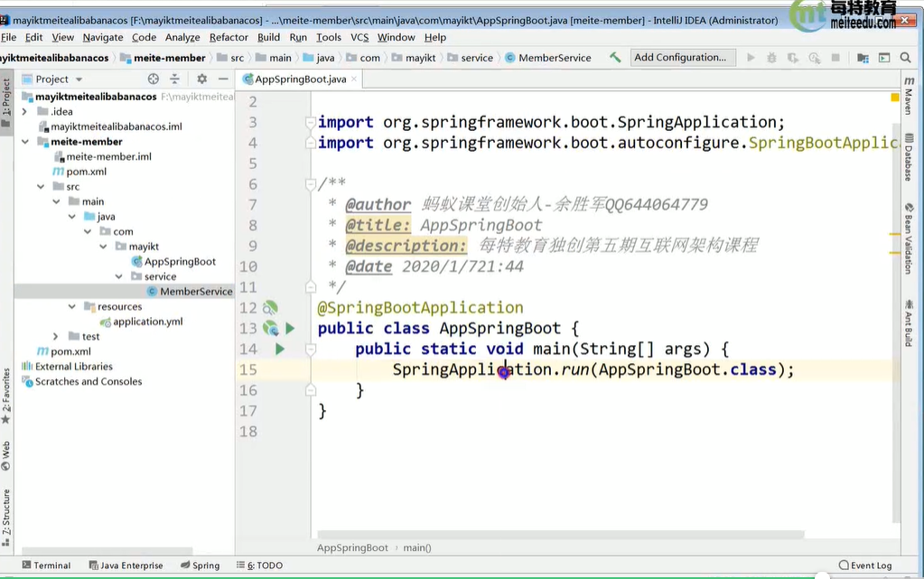Fold the Javadoc comment at line 6
This screenshot has height=579, width=924.
coord(311,184)
